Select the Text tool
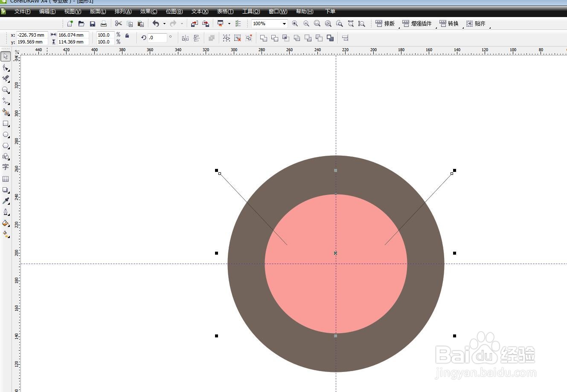Viewport: 567px width, 392px height. [x=6, y=167]
